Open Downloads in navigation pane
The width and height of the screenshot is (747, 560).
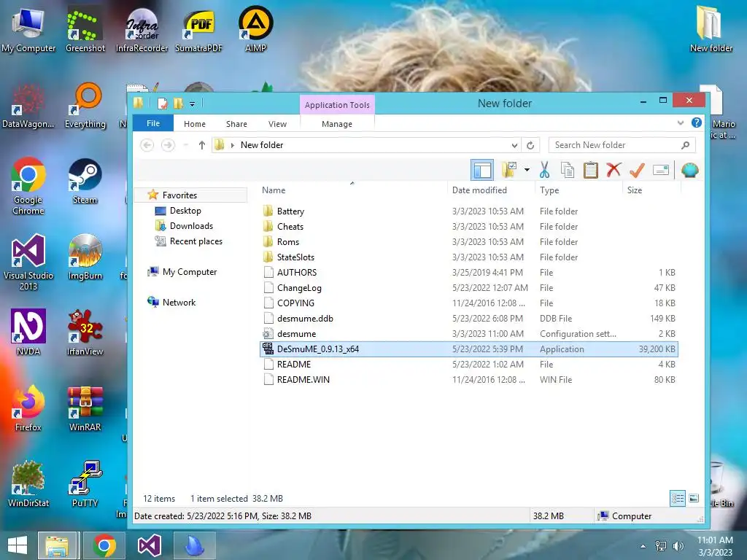(191, 226)
